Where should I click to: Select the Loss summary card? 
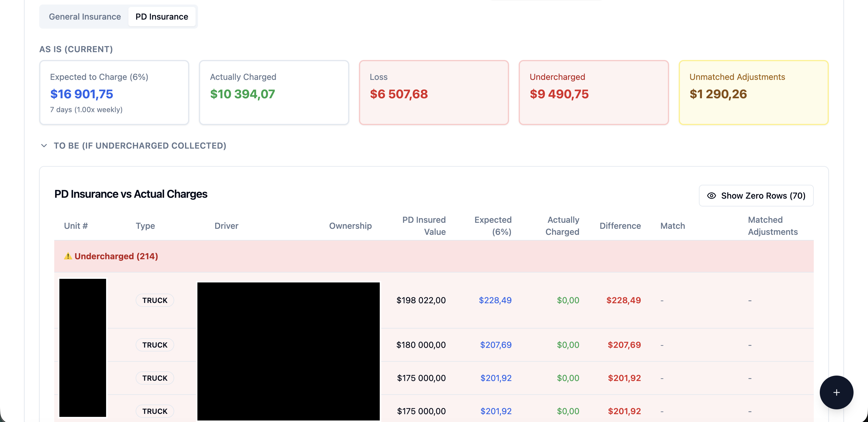(434, 92)
